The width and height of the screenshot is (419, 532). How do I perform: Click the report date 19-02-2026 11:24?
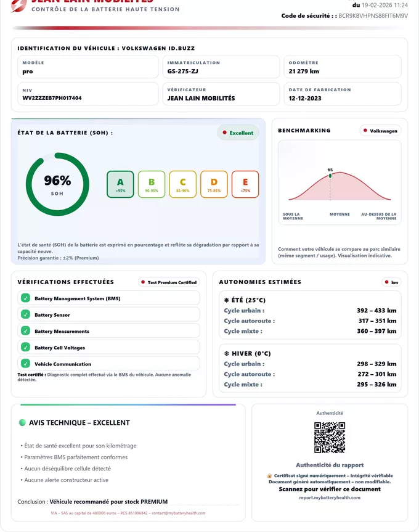click(x=384, y=5)
